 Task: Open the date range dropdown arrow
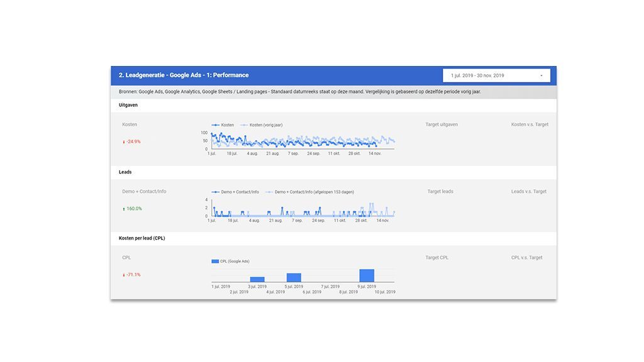coord(541,75)
